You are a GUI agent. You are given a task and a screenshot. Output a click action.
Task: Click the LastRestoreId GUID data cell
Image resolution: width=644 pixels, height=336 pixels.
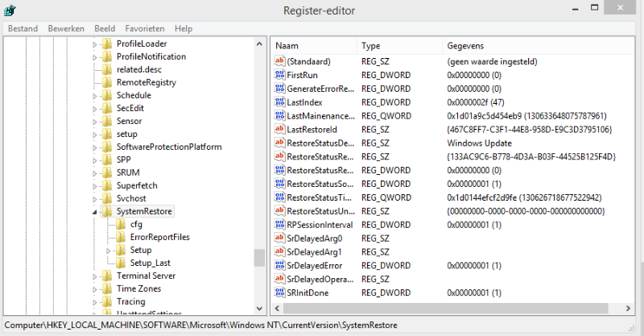click(530, 130)
